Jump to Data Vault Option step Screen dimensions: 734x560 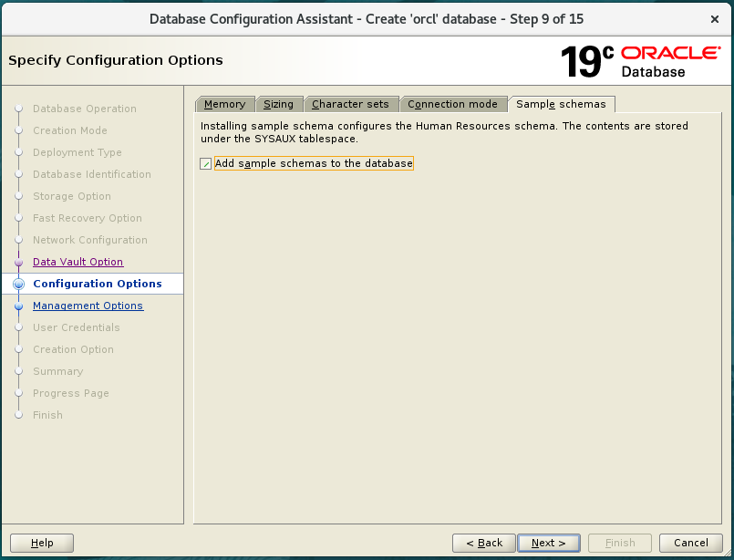tap(78, 262)
